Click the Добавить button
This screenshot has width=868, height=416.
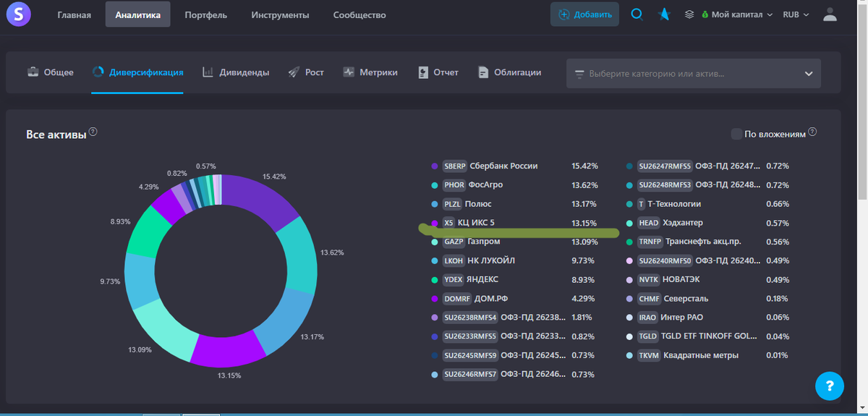584,14
